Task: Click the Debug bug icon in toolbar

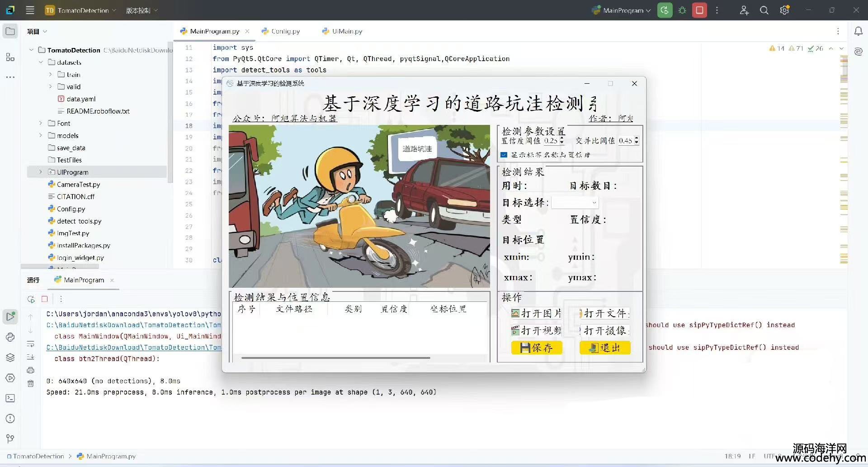Action: (682, 10)
